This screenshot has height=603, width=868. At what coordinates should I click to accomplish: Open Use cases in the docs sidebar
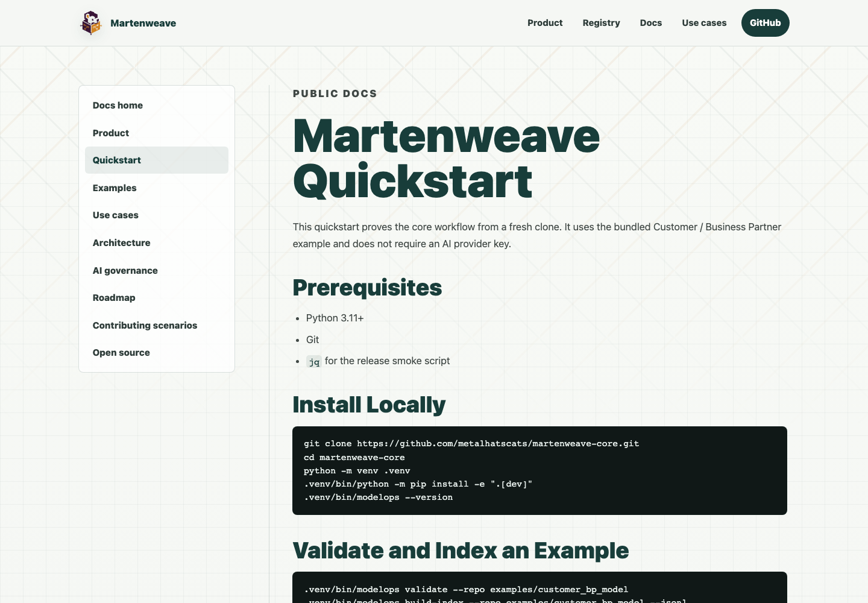pyautogui.click(x=157, y=215)
